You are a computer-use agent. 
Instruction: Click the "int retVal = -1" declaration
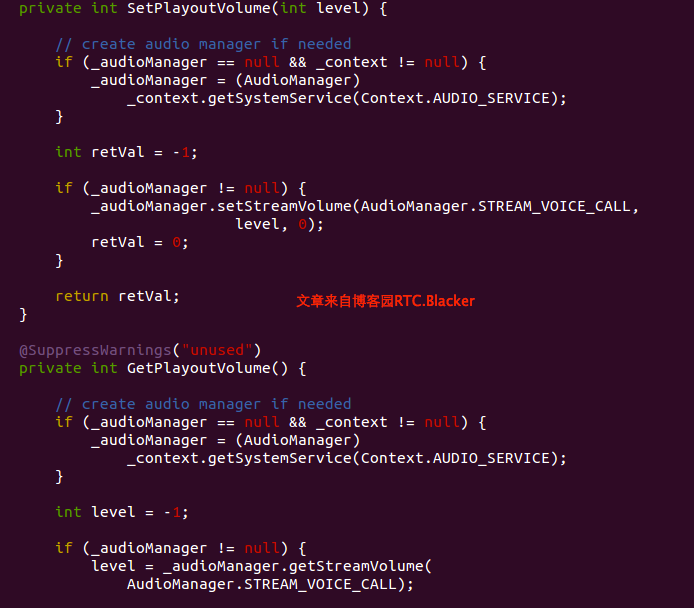127,152
